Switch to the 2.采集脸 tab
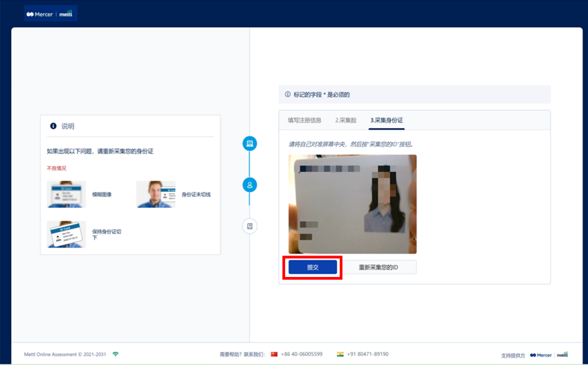Viewport: 588px width, 365px height. [x=346, y=121]
